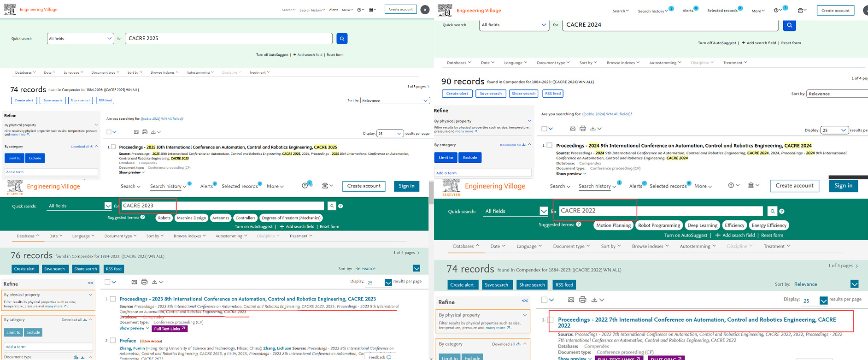Open Sort by Relevance dropdown in CACRE 2022 window
Screen dimensions: 868x360
[854, 284]
